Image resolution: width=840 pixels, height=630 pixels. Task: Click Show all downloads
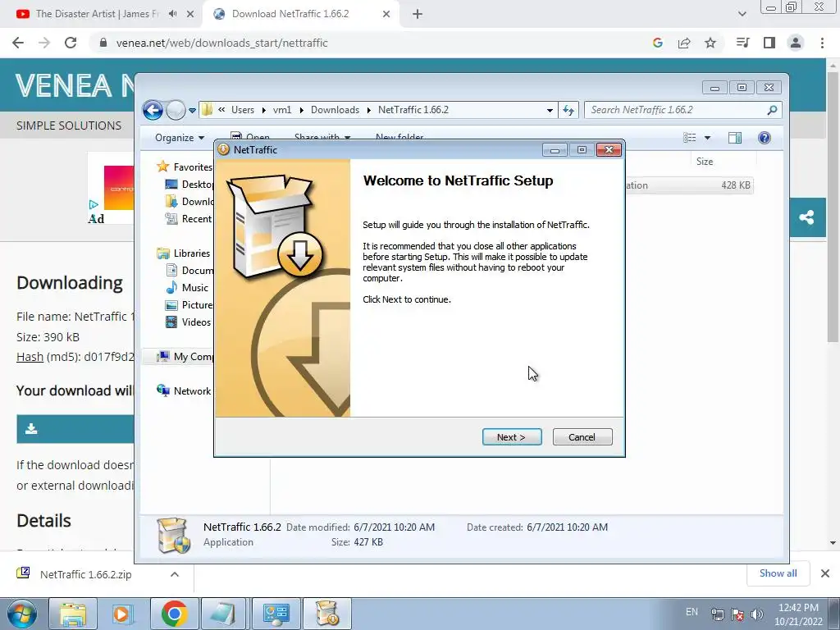point(778,573)
